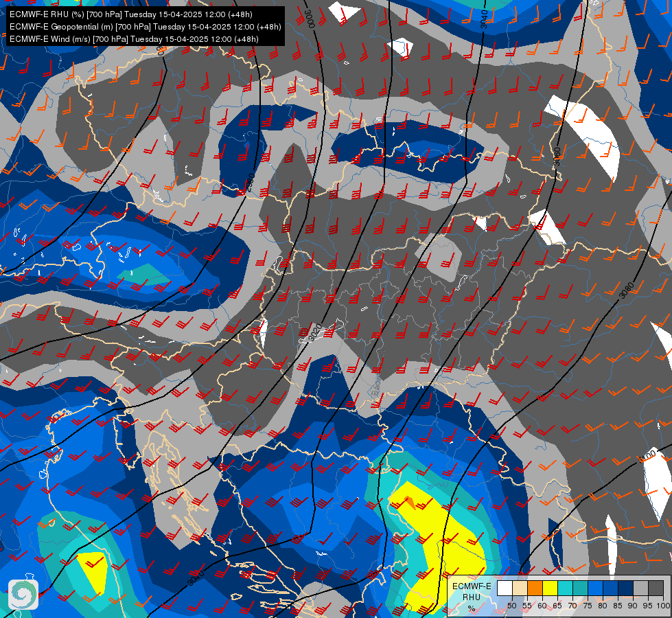Click the legend tick label '75'
This screenshot has width=672, height=618.
pyautogui.click(x=588, y=606)
